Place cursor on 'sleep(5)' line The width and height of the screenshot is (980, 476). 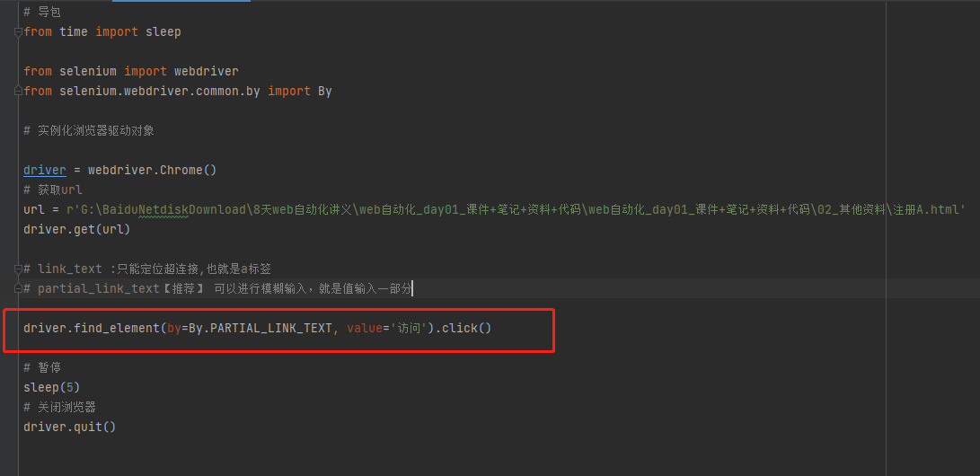tap(51, 387)
